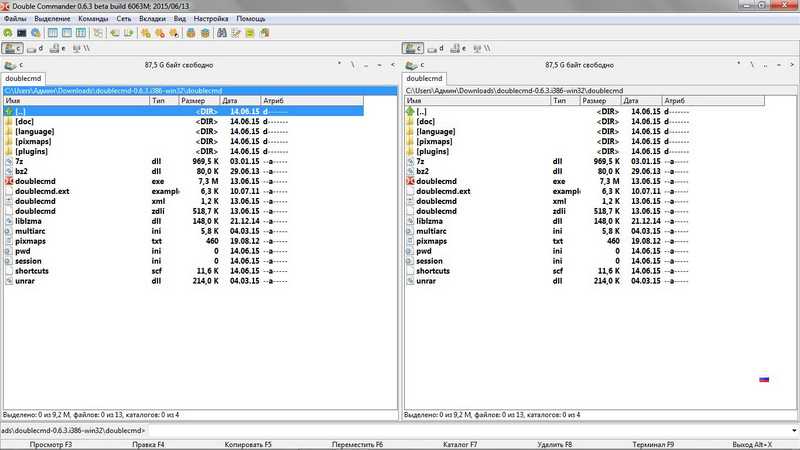Screen dimensions: 800x450
Task: Click left panel root backslash button
Action: (x=353, y=65)
